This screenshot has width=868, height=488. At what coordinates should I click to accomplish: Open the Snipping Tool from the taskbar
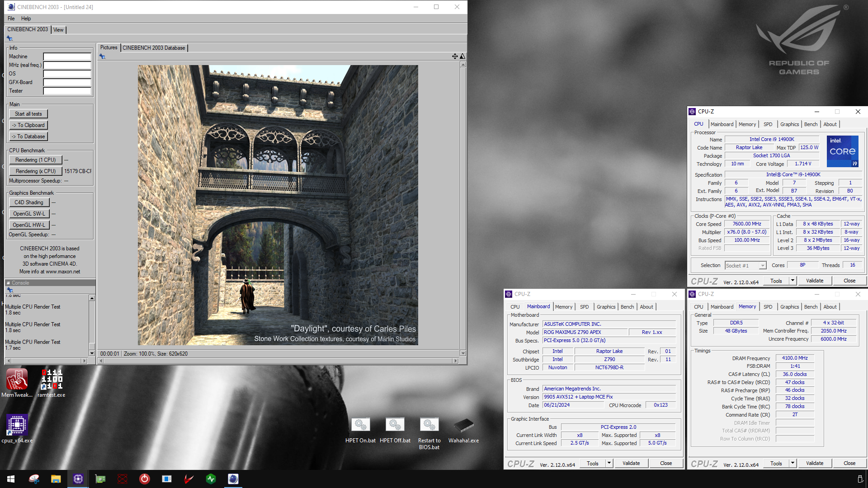(x=34, y=479)
